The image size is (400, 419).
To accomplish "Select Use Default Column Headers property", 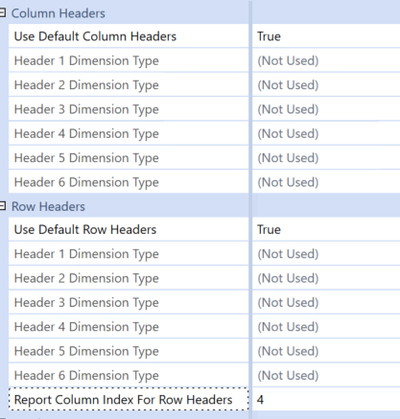I will [129, 36].
